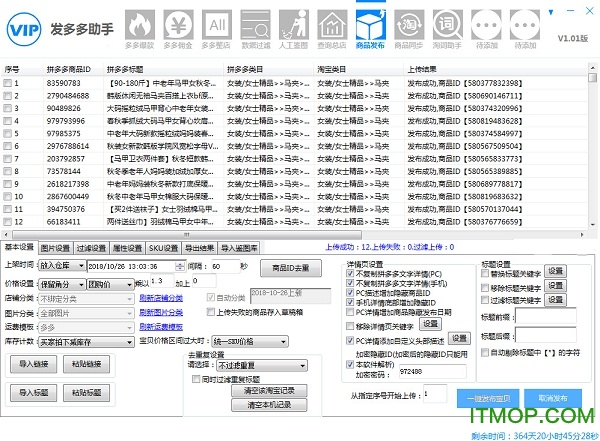Image resolution: width=600 pixels, height=441 pixels.
Task: Tick the checkbox for row 12
Action: 7,222
